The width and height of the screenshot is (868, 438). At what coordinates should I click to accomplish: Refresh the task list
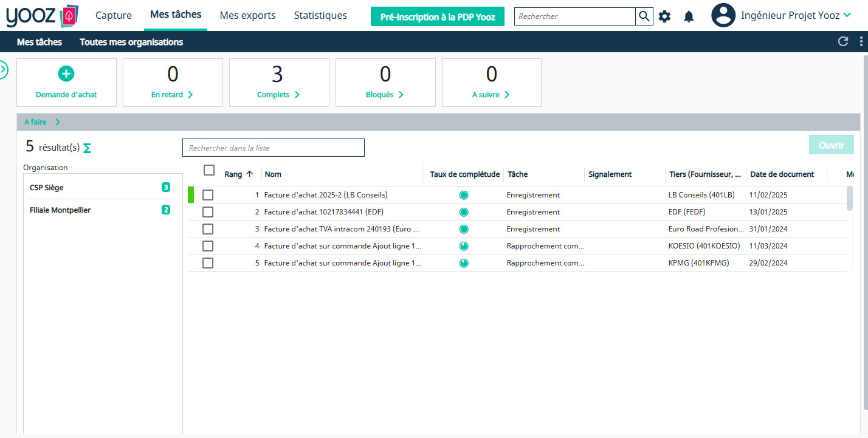843,41
